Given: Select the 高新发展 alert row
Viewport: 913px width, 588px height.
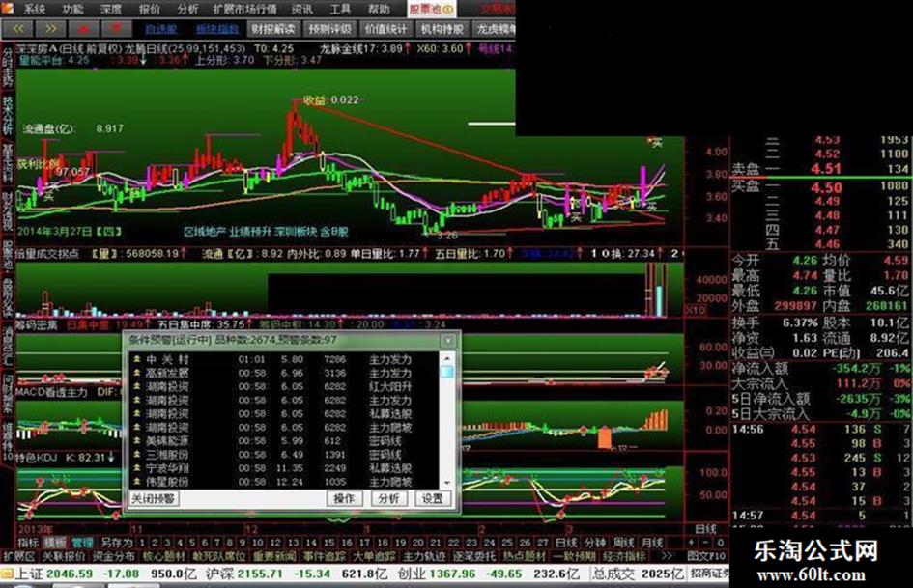Looking at the screenshot, I should pos(285,374).
